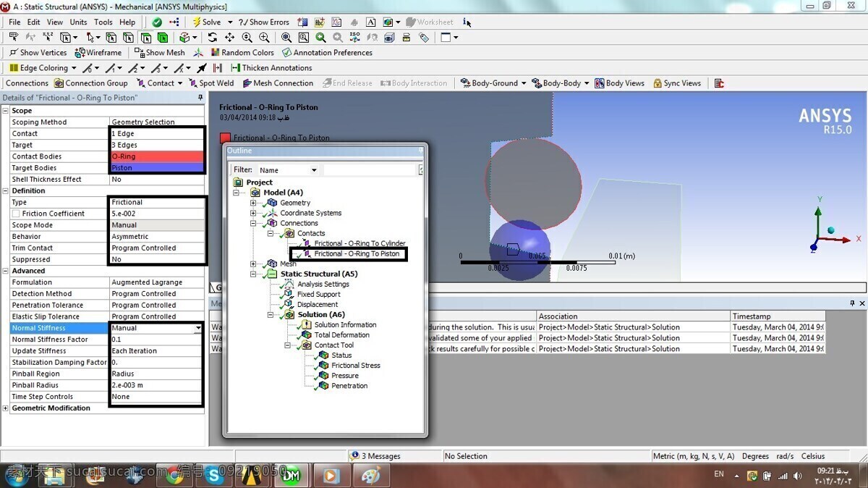Screen dimensions: 868x488
Task: Expand the Geometric Modification section
Action: point(6,408)
